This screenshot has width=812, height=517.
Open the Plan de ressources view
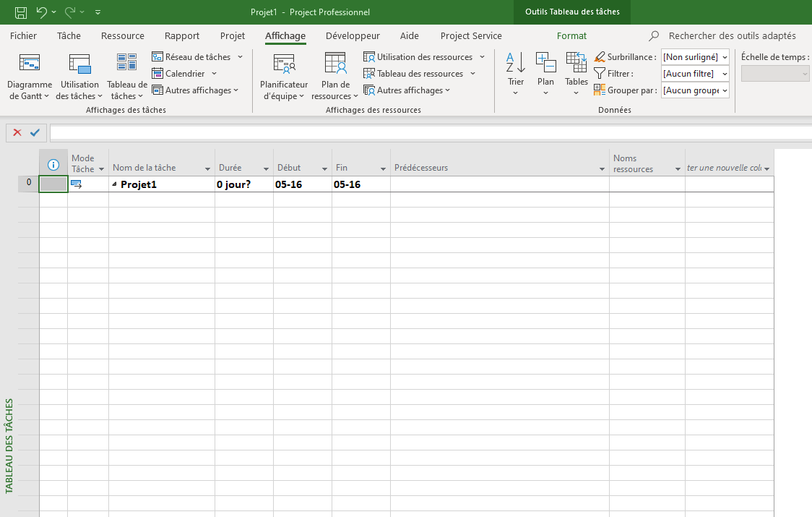(335, 76)
